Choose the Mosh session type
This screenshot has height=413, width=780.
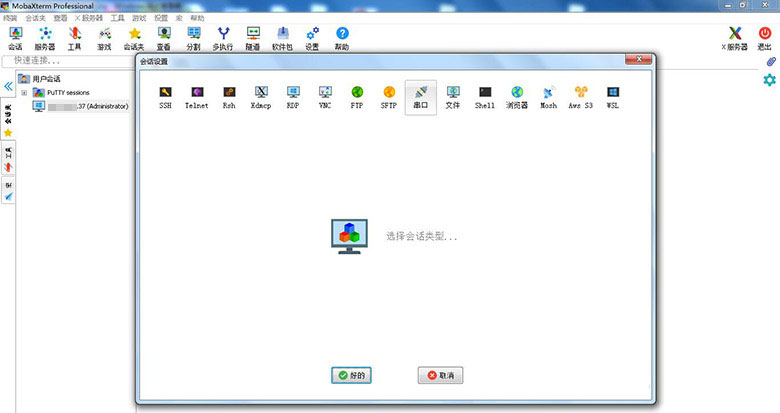[x=548, y=98]
